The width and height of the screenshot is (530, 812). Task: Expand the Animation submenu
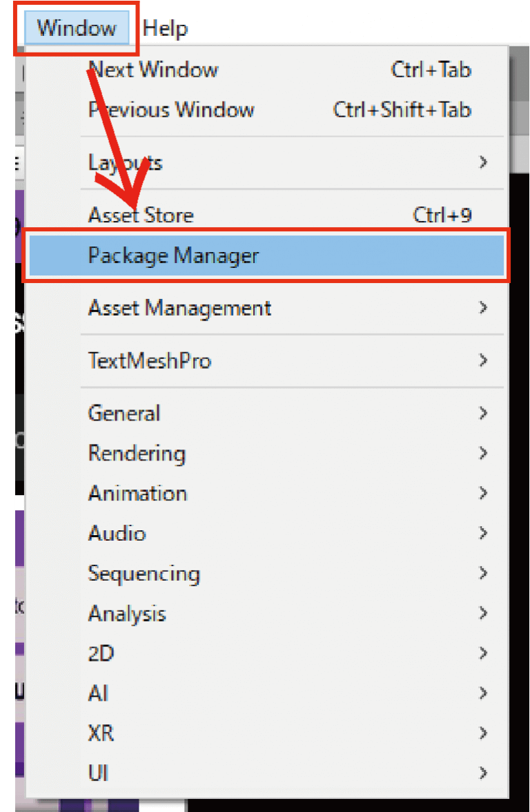coord(137,493)
